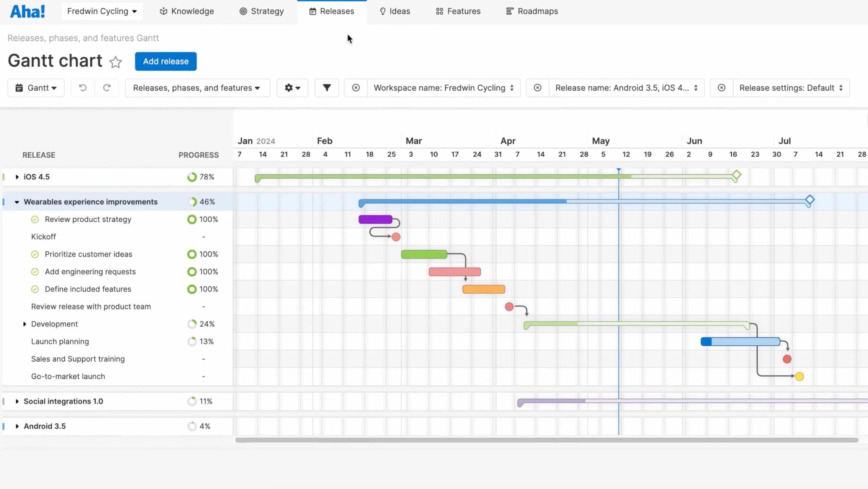Expand the Social integrations 1.0 release
868x489 pixels.
tap(17, 401)
